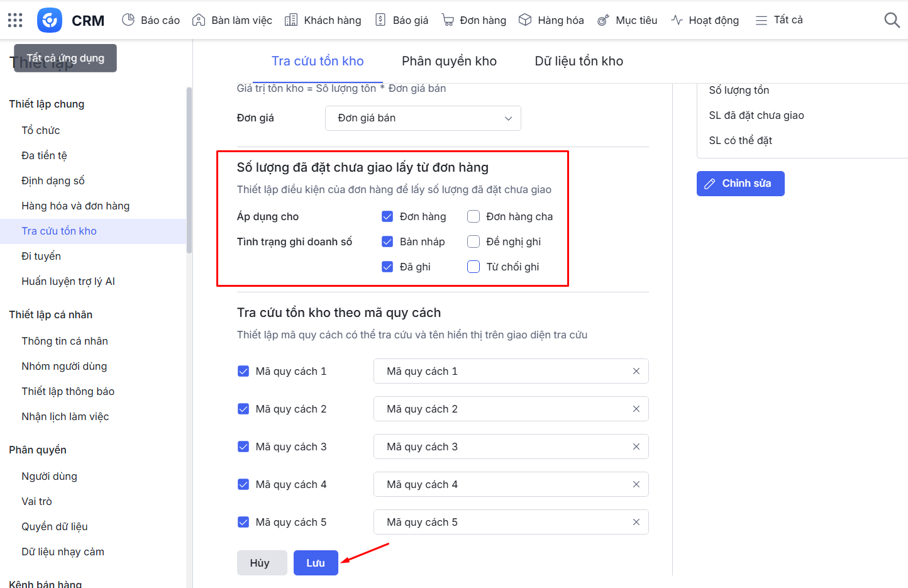Click the CRM logo icon

point(50,20)
